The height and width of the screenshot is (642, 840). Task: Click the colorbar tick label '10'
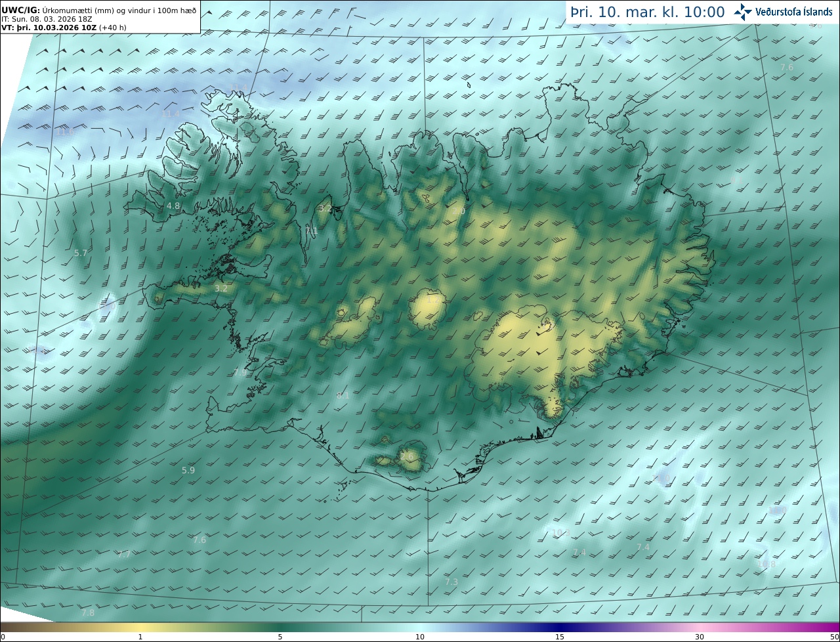tap(420, 637)
